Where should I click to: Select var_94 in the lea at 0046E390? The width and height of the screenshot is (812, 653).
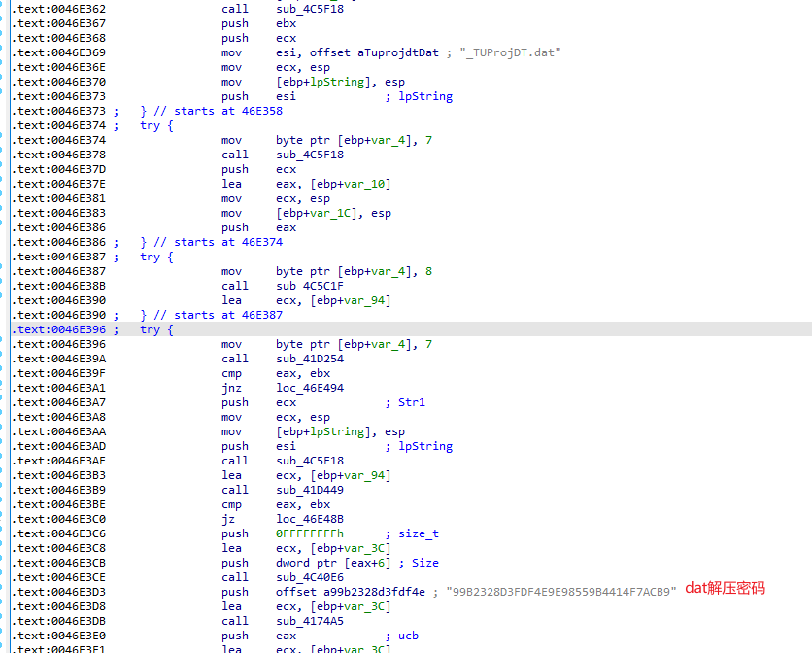click(x=364, y=300)
